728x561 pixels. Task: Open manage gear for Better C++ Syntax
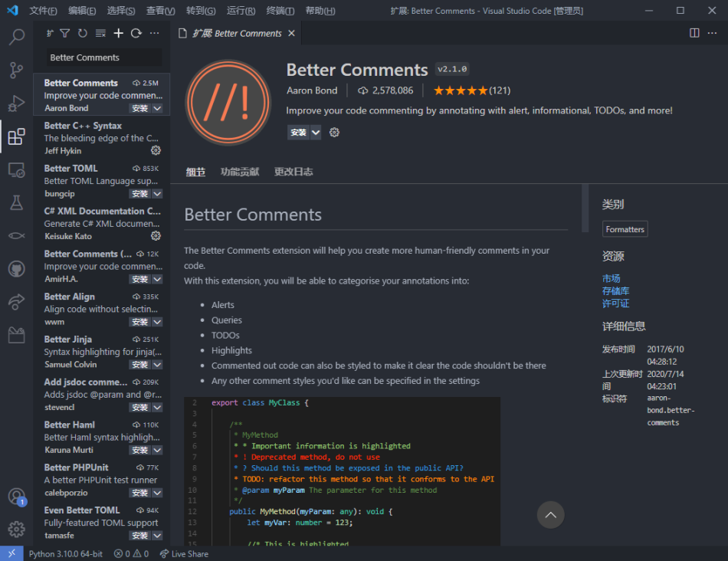[x=156, y=150]
